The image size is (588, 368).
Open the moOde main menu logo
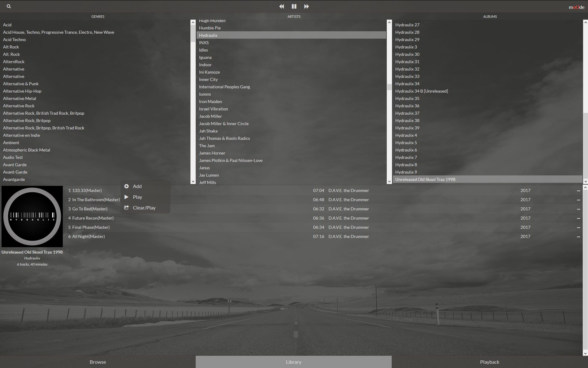(x=576, y=7)
